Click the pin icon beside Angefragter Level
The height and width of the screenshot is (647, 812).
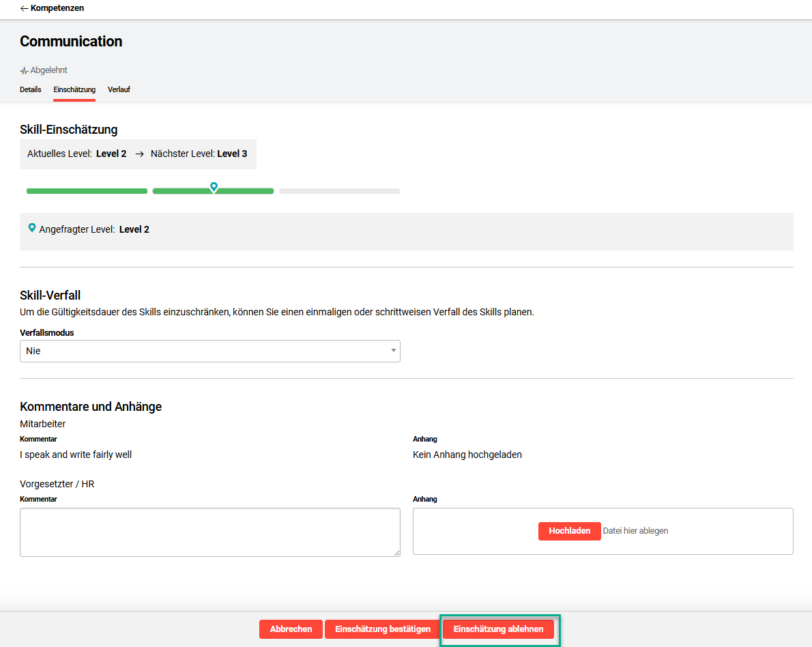[31, 228]
